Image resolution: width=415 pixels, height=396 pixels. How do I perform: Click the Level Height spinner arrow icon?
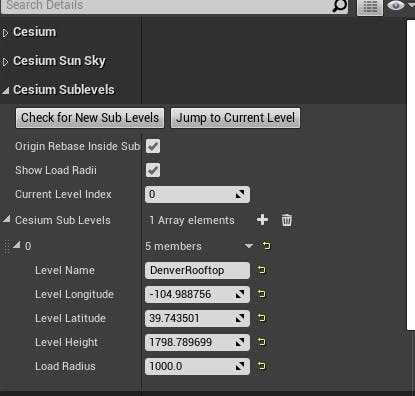pyautogui.click(x=240, y=342)
